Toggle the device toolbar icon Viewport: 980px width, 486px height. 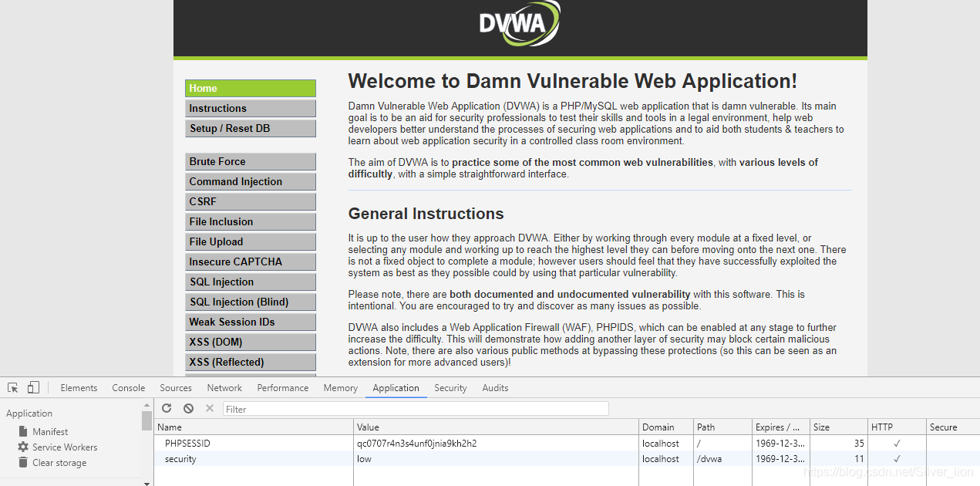click(33, 387)
